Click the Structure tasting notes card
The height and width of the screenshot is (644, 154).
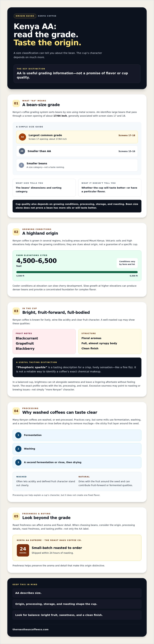point(110,341)
